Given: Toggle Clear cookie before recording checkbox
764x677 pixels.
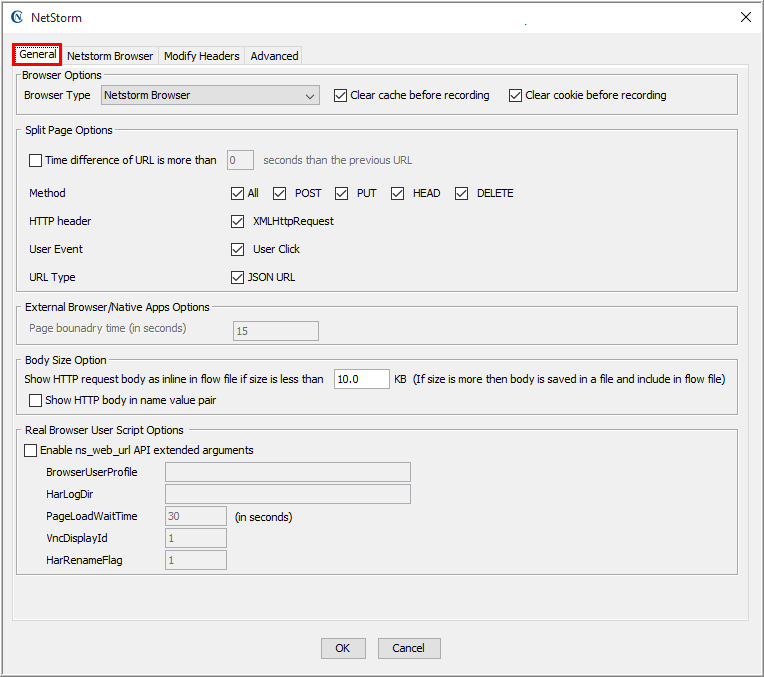Looking at the screenshot, I should pyautogui.click(x=515, y=95).
